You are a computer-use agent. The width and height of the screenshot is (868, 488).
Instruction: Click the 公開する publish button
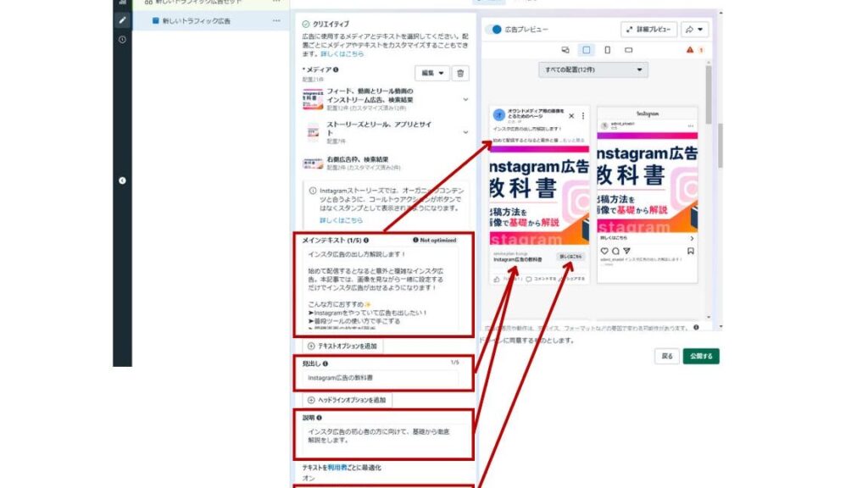(x=701, y=357)
